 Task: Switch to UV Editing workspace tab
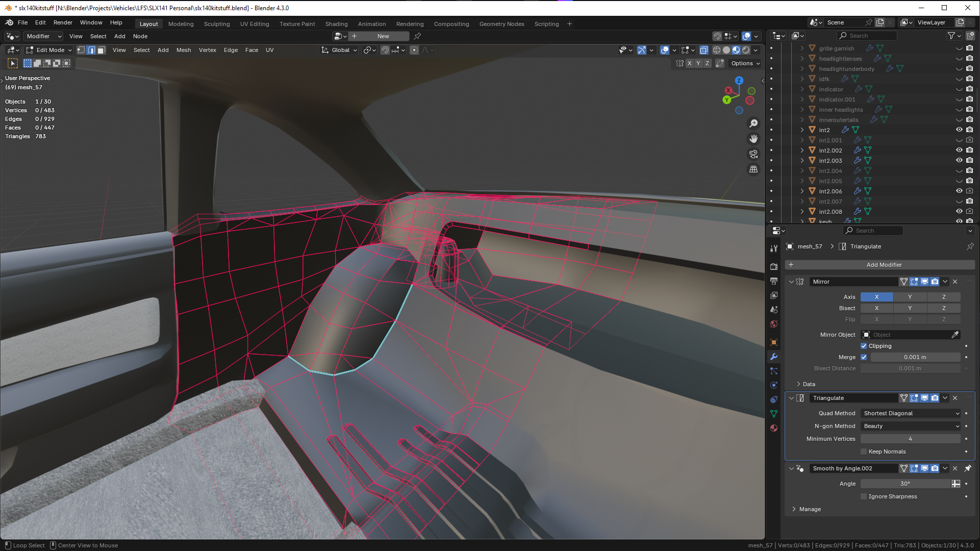pyautogui.click(x=254, y=24)
